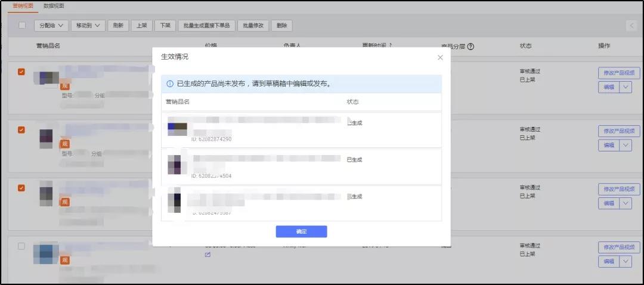The width and height of the screenshot is (644, 285).
Task: Click 修改产品视频 for the second product row
Action: tap(619, 131)
